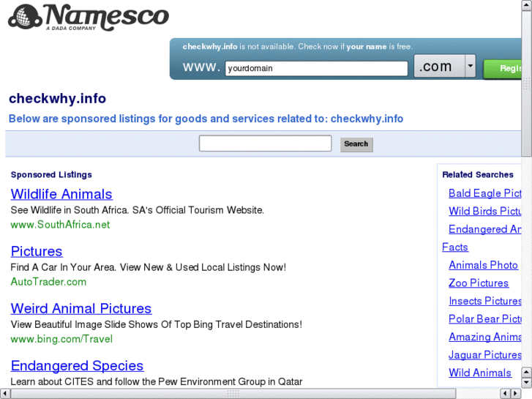532x399 pixels.
Task: Open Amazing Animals related search
Action: [x=485, y=337]
